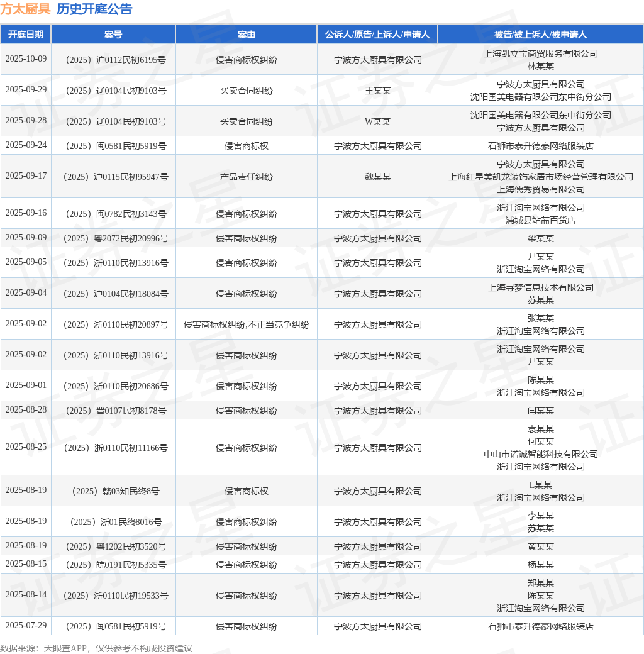The image size is (644, 654).
Task: Click plaintiff name 魏某某
Action: click(377, 177)
